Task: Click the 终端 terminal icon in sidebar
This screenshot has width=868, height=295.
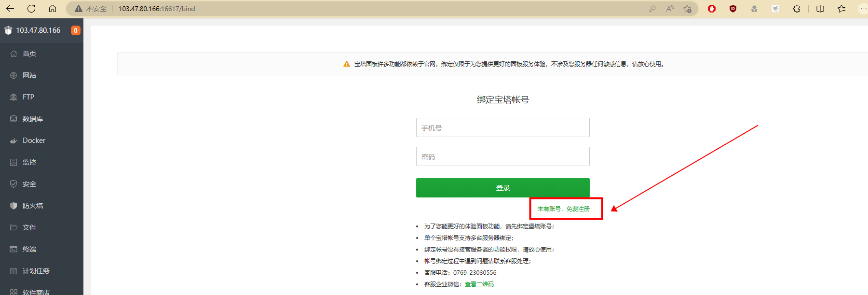Action: [x=14, y=249]
